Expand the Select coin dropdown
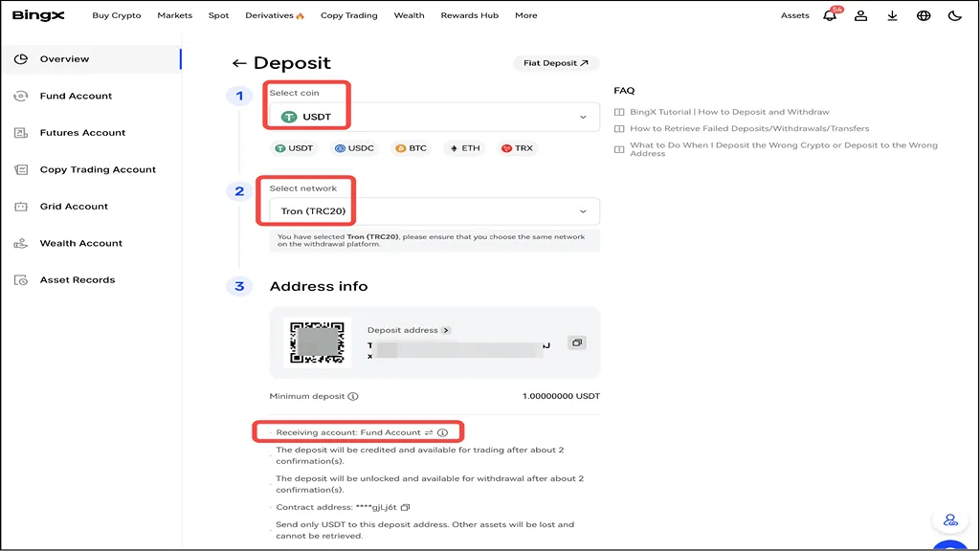The width and height of the screenshot is (980, 551). click(x=583, y=117)
